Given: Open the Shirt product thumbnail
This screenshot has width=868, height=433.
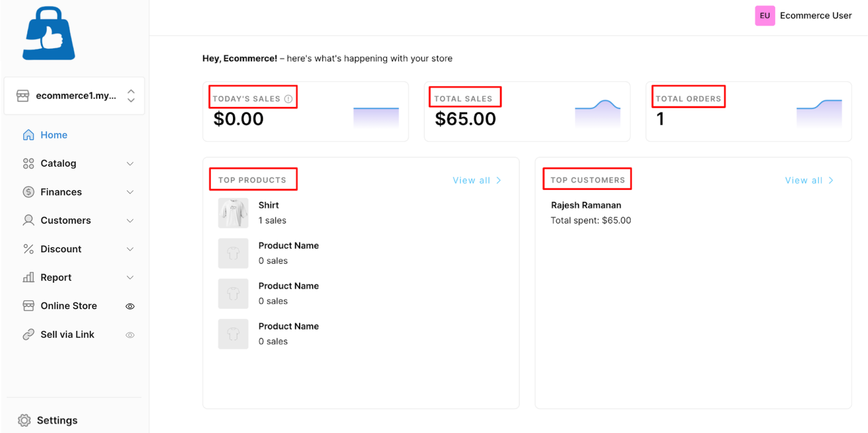Looking at the screenshot, I should [x=233, y=213].
